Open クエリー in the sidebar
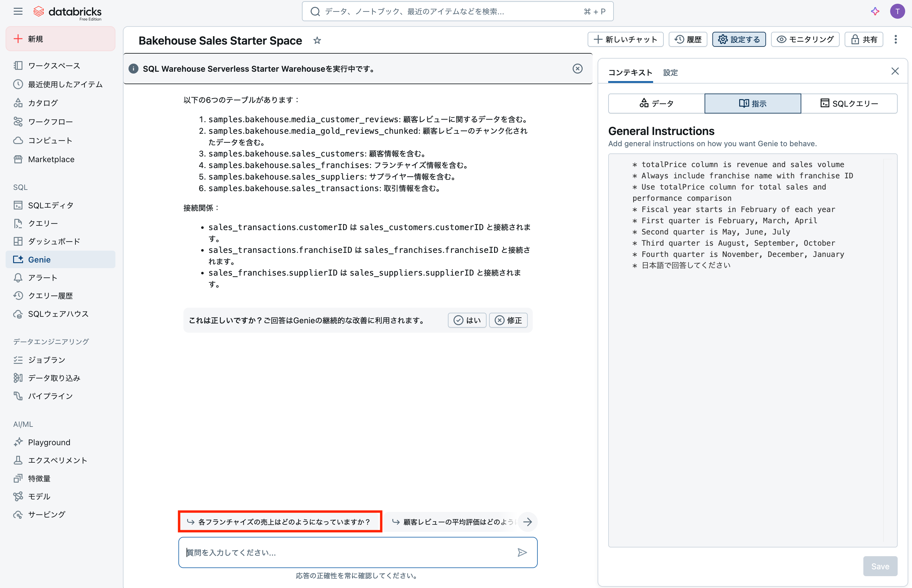Screen dimensions: 912x588 (x=60, y=223)
